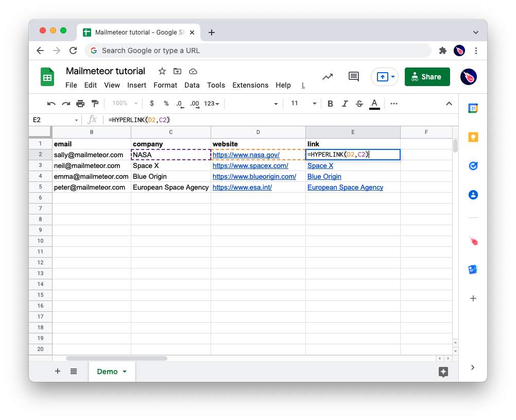Open Explore button at bottom right

(x=443, y=372)
